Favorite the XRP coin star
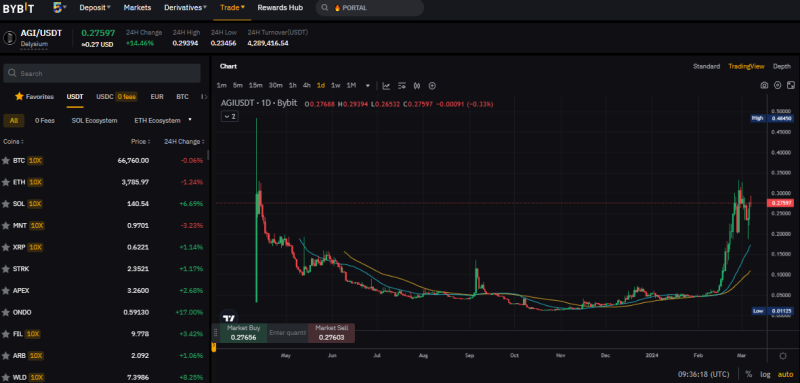The width and height of the screenshot is (800, 383). (6, 247)
